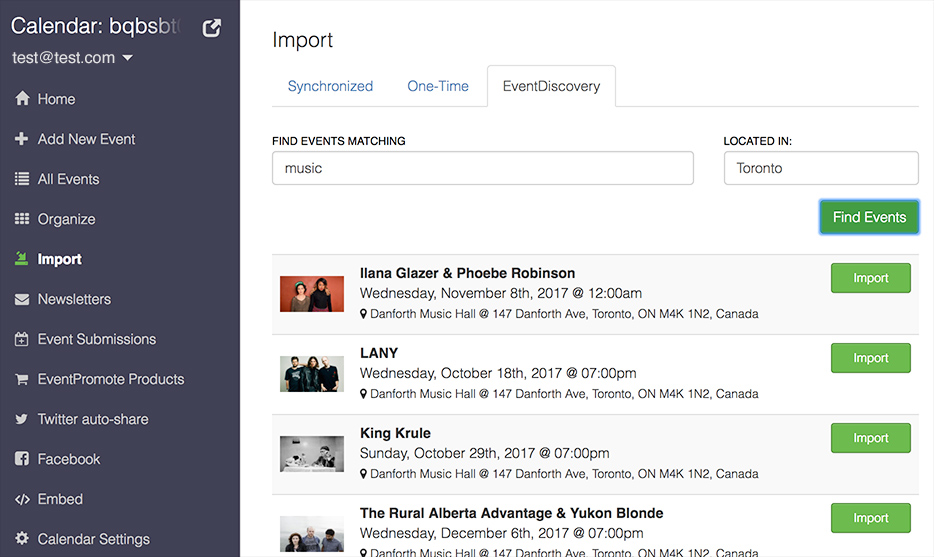This screenshot has width=934, height=557.
Task: Click the plus icon for Add New Event
Action: click(x=22, y=139)
